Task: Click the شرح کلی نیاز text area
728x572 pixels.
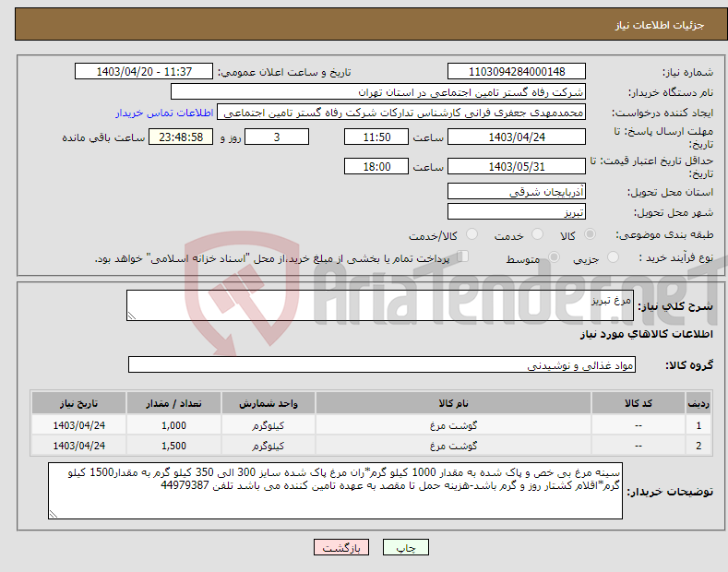Action: 380,305
